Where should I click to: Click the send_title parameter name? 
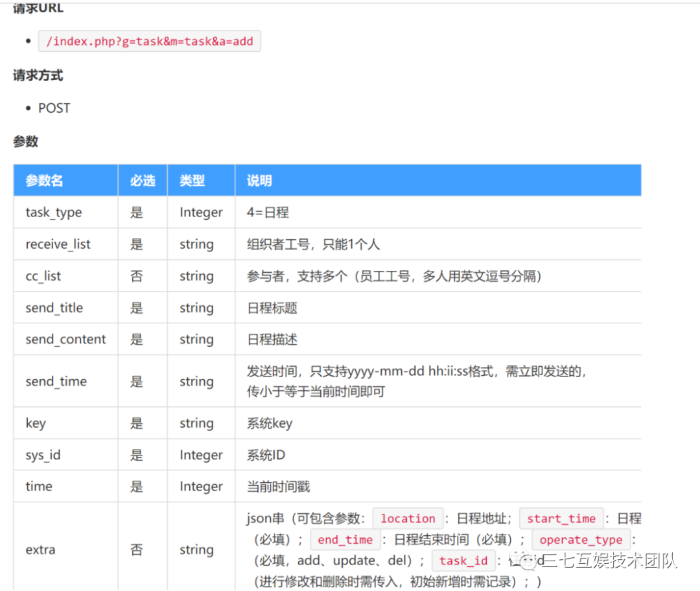point(54,308)
